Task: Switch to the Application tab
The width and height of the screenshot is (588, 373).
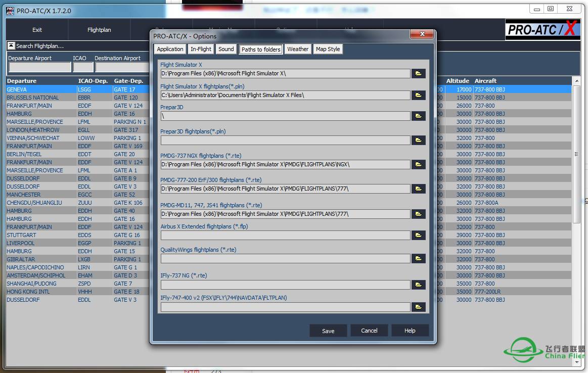Action: coord(170,49)
